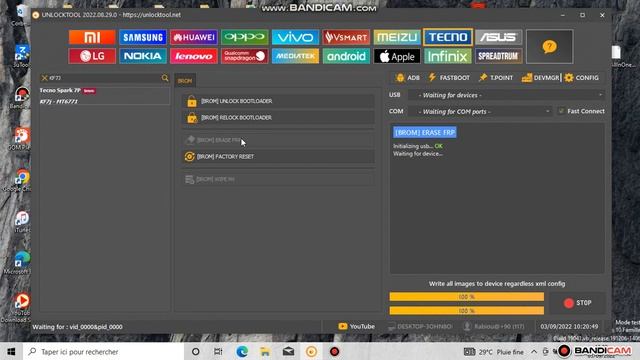The image size is (640, 360).
Task: Focus the model search field
Action: coord(104,78)
